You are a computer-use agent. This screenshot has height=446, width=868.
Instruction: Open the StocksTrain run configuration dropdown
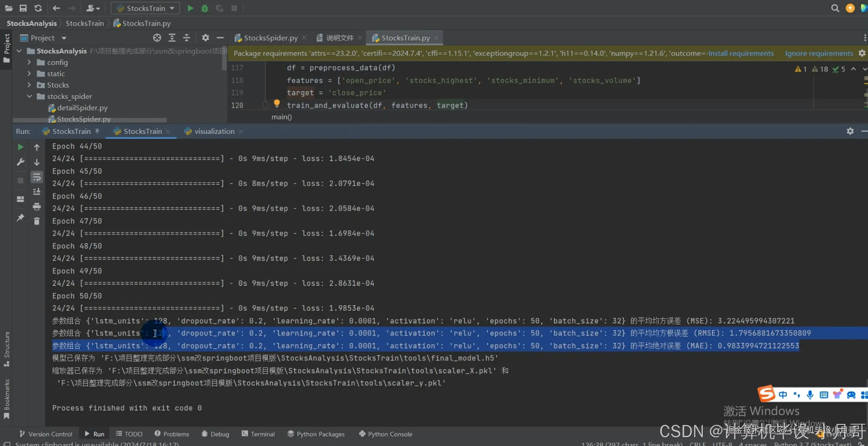145,8
